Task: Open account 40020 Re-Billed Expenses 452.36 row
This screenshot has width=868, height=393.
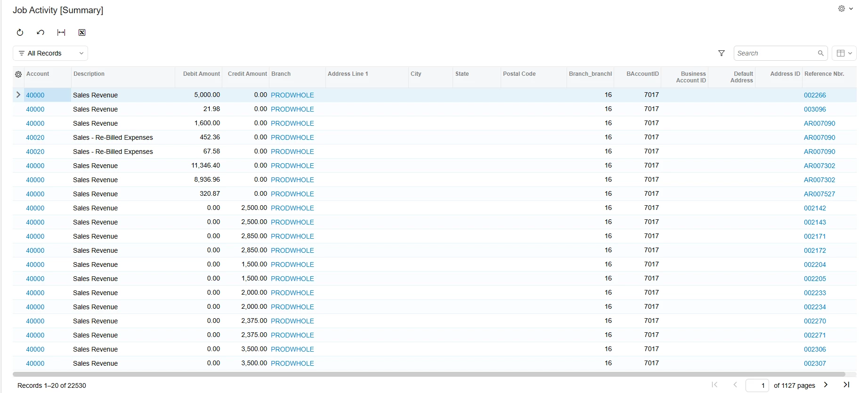Action: [x=35, y=137]
